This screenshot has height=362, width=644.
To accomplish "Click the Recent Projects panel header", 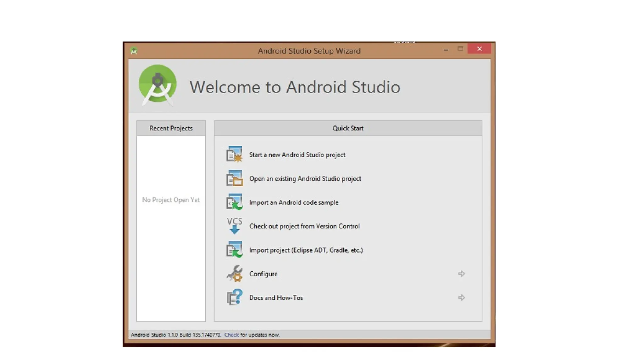I will pyautogui.click(x=171, y=128).
